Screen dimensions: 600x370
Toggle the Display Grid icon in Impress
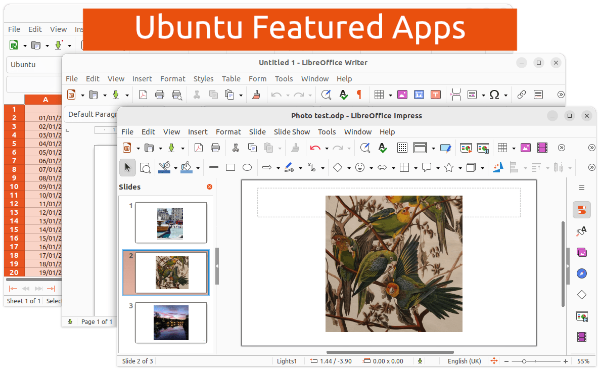tap(402, 148)
